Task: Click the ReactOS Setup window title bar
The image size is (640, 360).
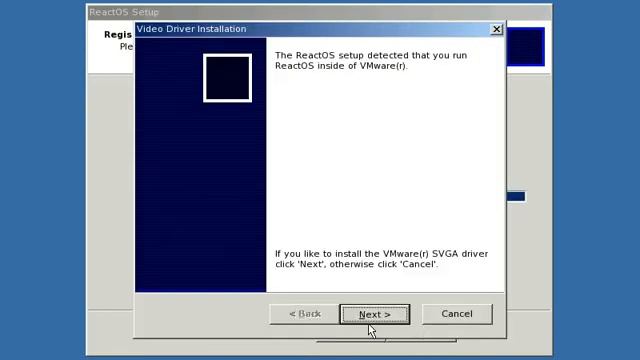Action: point(319,12)
